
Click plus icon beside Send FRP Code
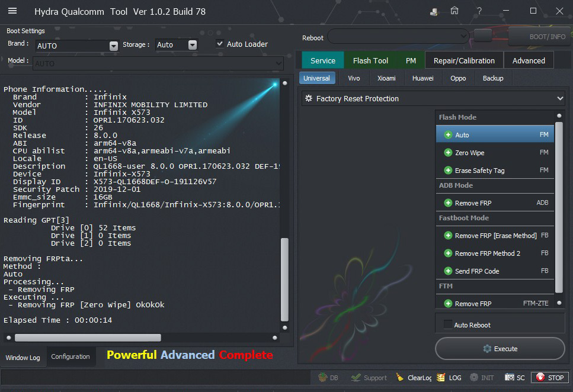(448, 271)
